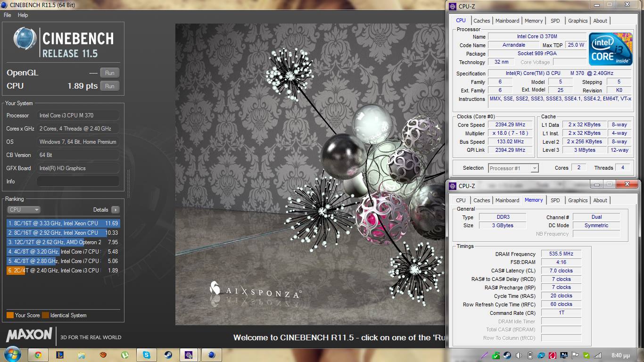Click the Core Speed value 2394.29 MHz
This screenshot has height=362, width=644.
(510, 125)
